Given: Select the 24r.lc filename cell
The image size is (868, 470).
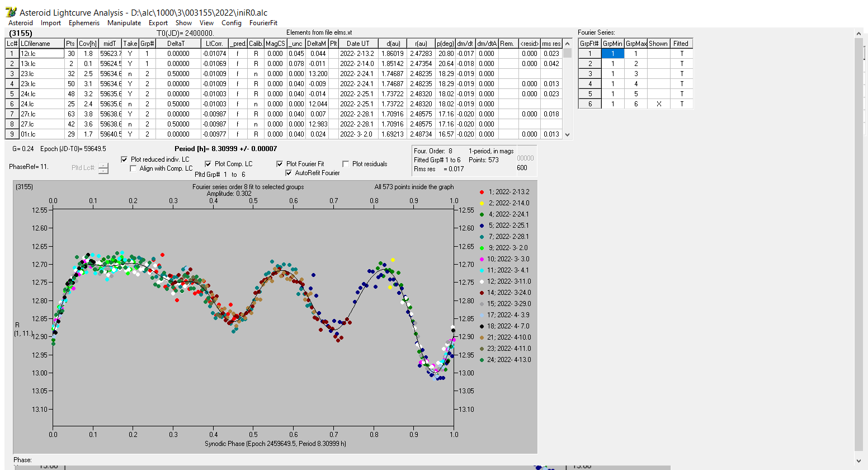Looking at the screenshot, I should pyautogui.click(x=41, y=94).
